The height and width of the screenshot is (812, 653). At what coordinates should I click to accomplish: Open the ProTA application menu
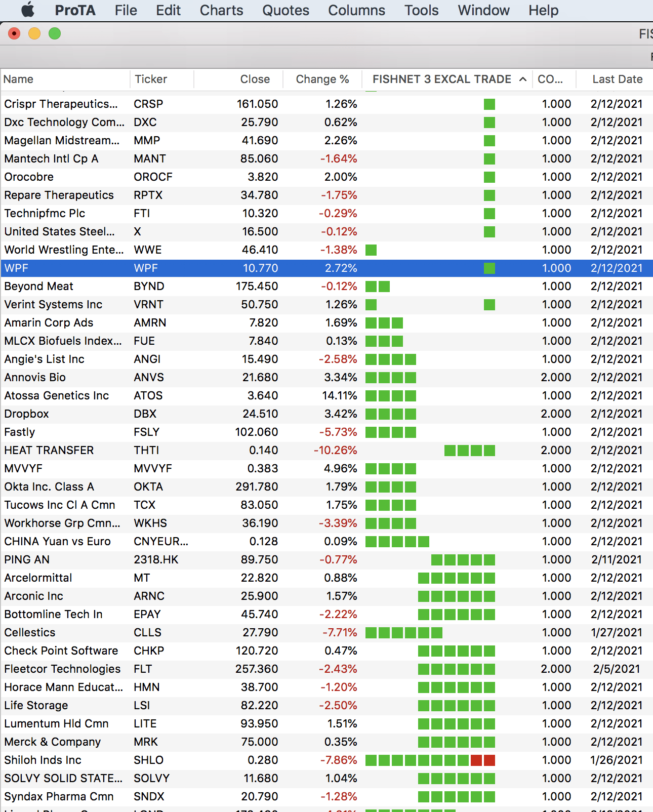[75, 10]
